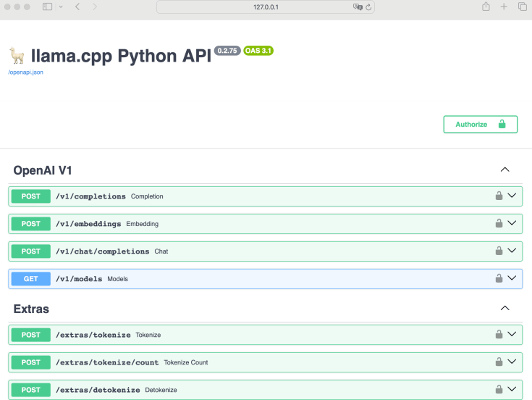Click the /v1/models path text
Viewport: 532px width, 400px height.
click(x=79, y=279)
